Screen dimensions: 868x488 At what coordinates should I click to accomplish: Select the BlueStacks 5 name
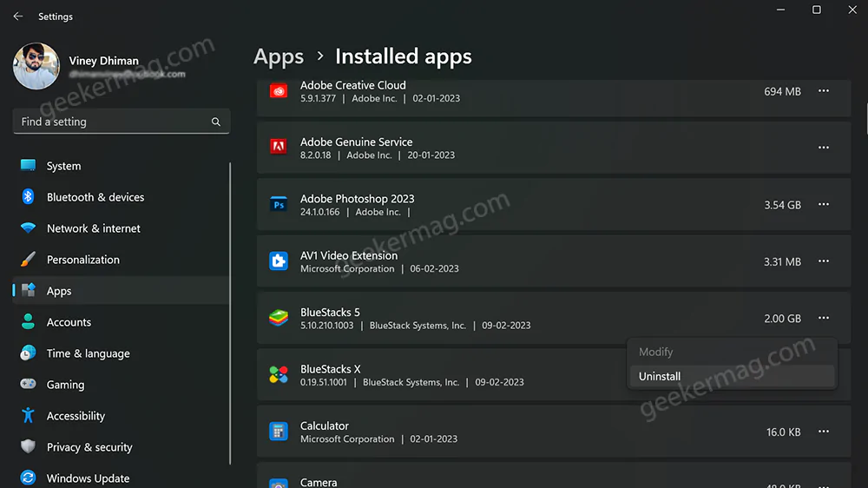tap(330, 313)
